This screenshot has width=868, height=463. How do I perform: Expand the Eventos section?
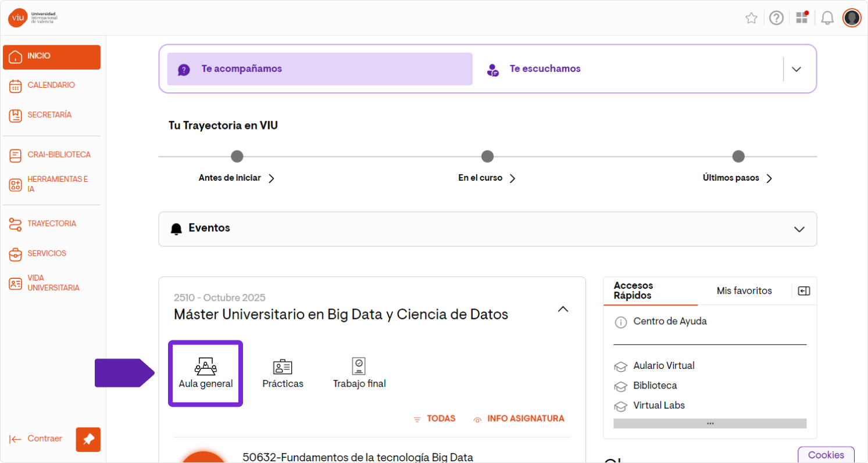799,229
